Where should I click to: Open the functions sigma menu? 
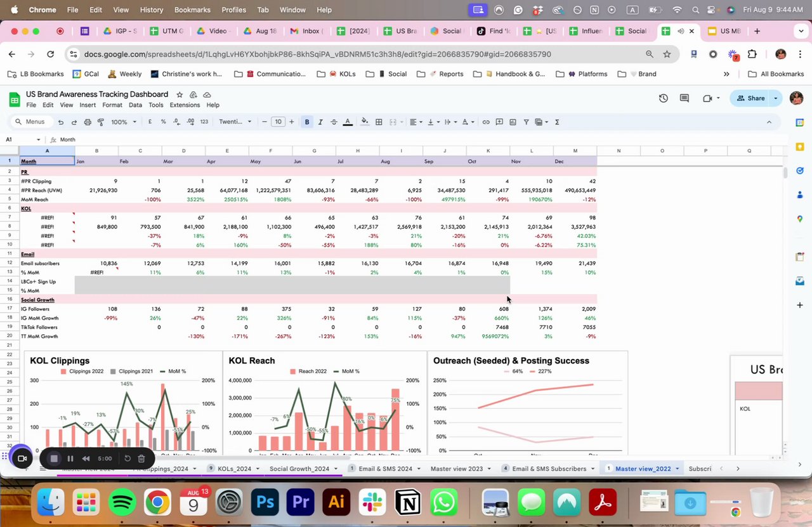[557, 122]
